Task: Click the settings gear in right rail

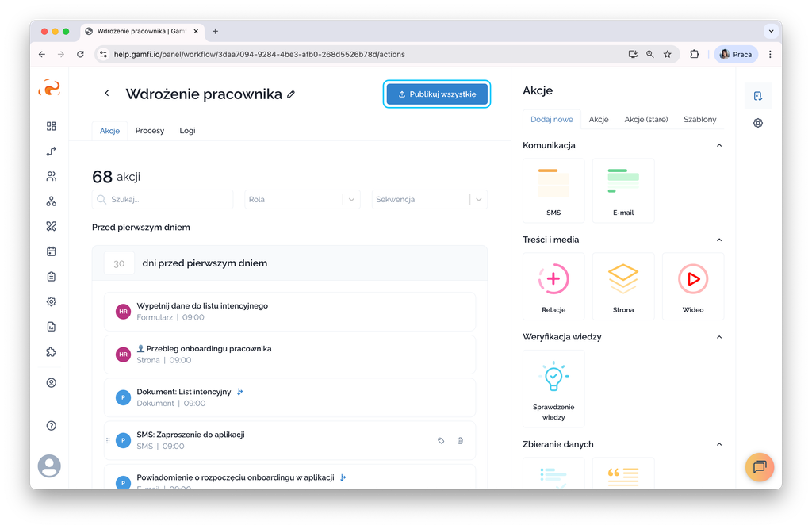Action: 758,123
